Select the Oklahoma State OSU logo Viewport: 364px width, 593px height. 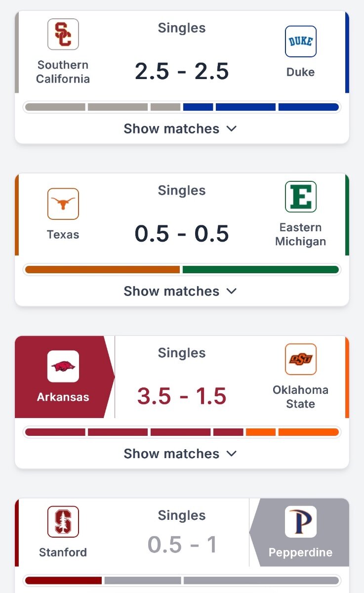(x=301, y=359)
